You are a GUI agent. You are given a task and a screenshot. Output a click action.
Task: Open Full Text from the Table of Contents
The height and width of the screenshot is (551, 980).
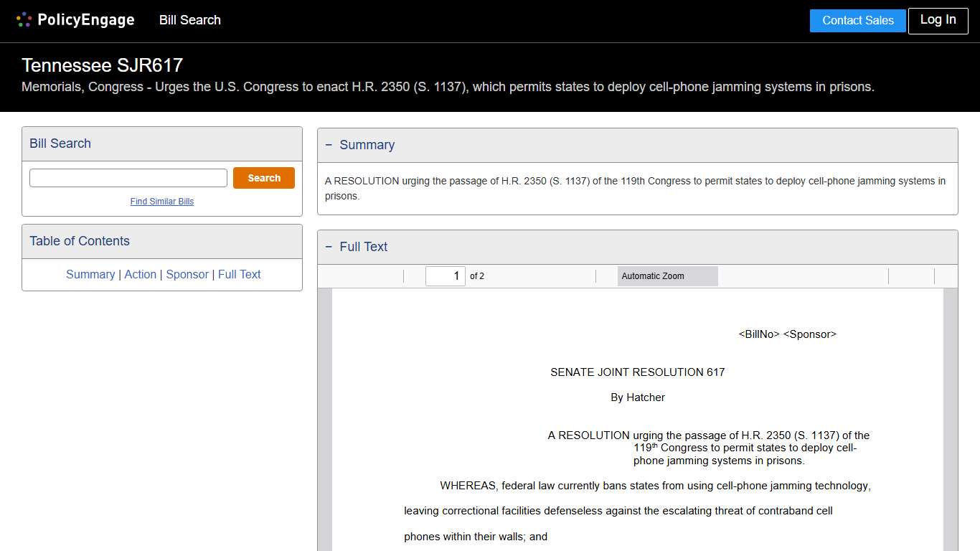point(239,274)
